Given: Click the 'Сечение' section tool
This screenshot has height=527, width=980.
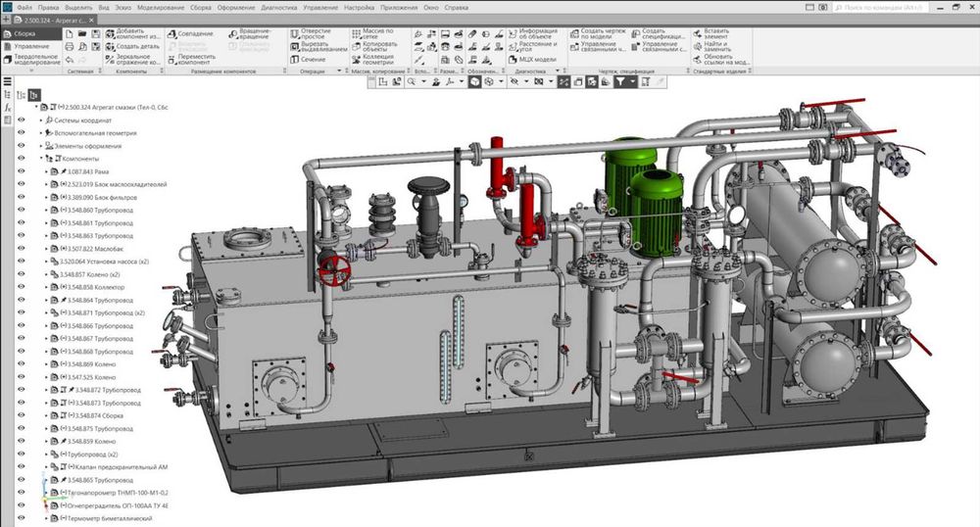Looking at the screenshot, I should [296, 59].
